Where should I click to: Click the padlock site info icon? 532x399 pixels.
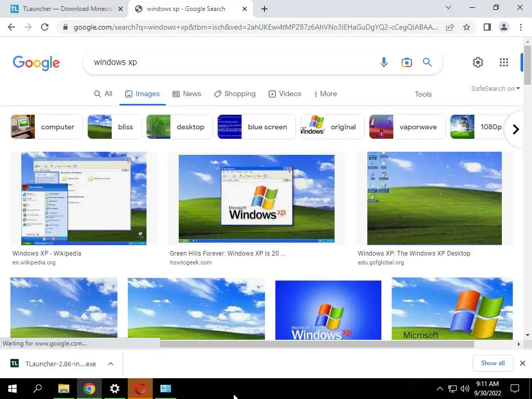(65, 27)
